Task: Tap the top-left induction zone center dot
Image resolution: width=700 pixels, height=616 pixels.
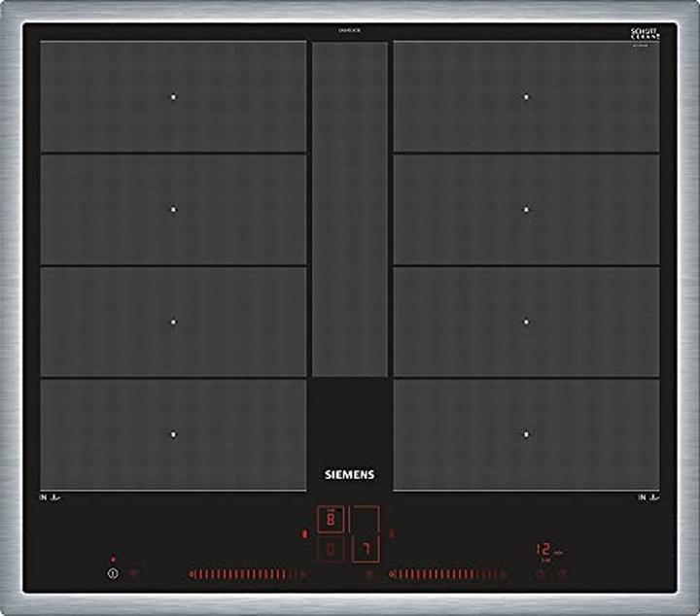Action: coord(174,96)
